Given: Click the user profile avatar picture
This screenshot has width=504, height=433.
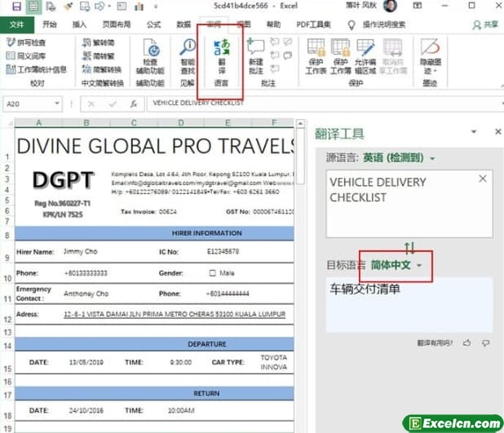Looking at the screenshot, I should point(390,6).
